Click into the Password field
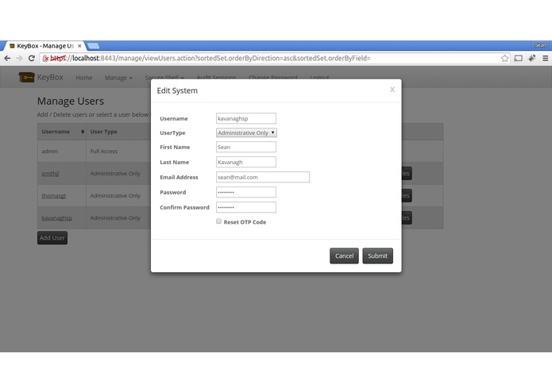Screen dimensions: 552x392 coord(246,192)
